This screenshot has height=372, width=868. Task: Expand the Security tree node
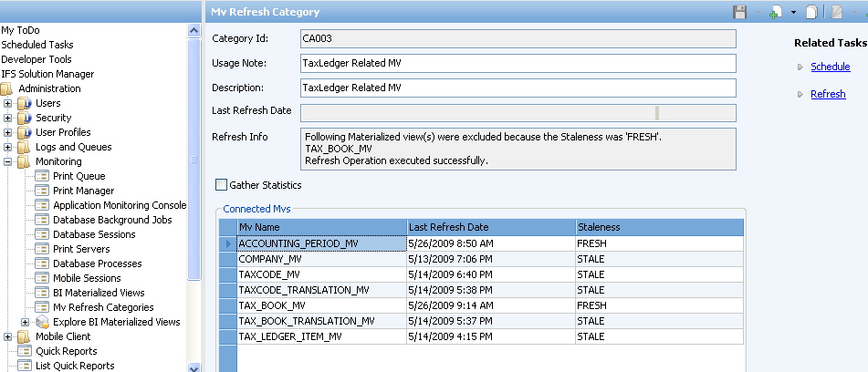point(7,118)
